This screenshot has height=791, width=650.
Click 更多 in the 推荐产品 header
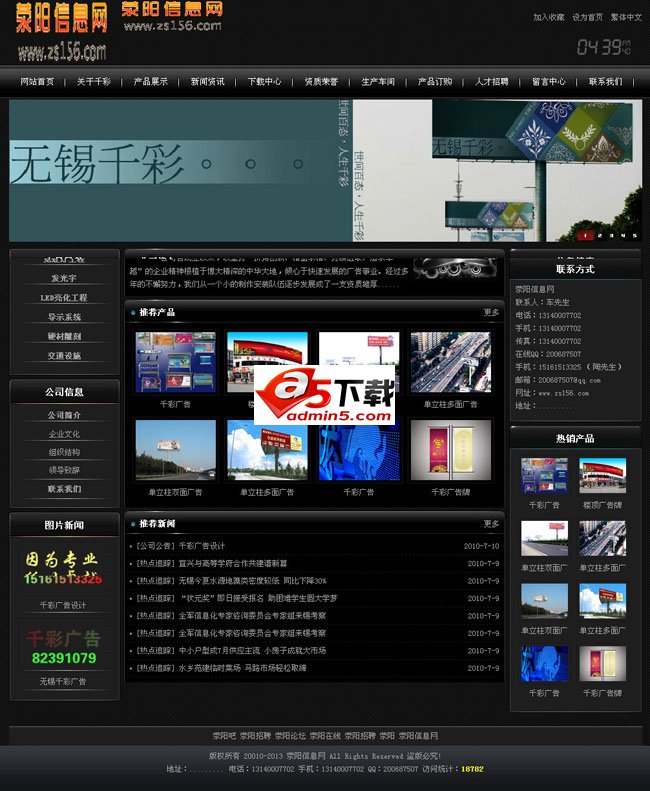click(x=491, y=312)
